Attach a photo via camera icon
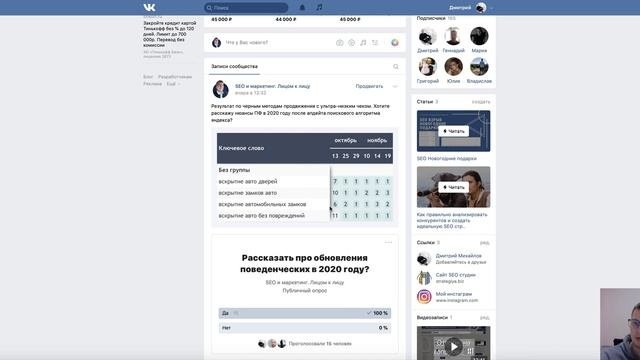The width and height of the screenshot is (640, 360). 340,42
